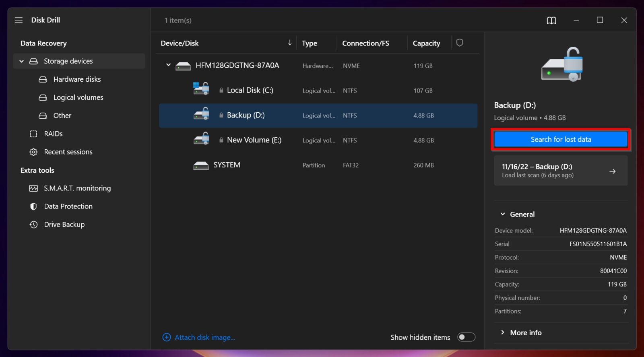The width and height of the screenshot is (644, 357).
Task: Load last scan of Backup (D:)
Action: [560, 171]
